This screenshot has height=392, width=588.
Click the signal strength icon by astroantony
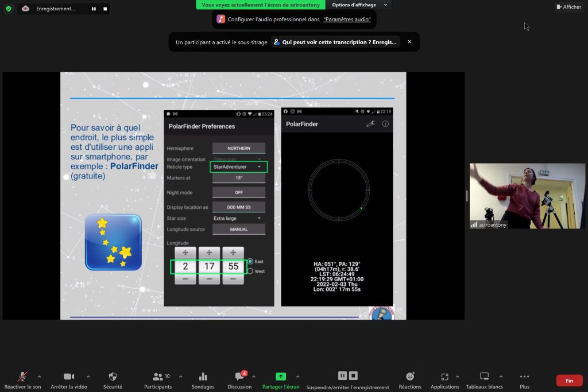[x=474, y=224]
